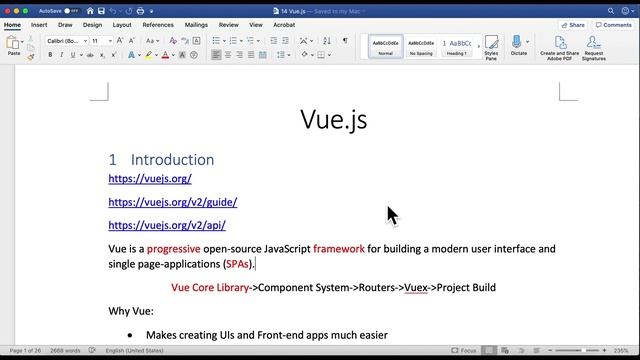Open the Comments pane button

(x=613, y=25)
